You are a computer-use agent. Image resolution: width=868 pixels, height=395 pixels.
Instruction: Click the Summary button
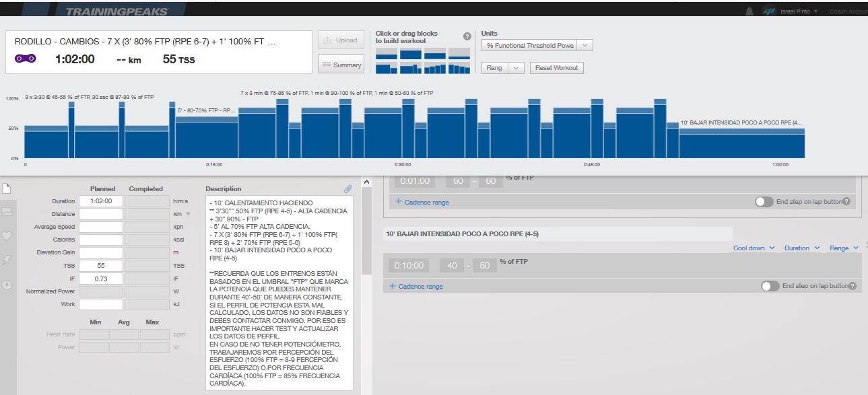click(x=341, y=65)
